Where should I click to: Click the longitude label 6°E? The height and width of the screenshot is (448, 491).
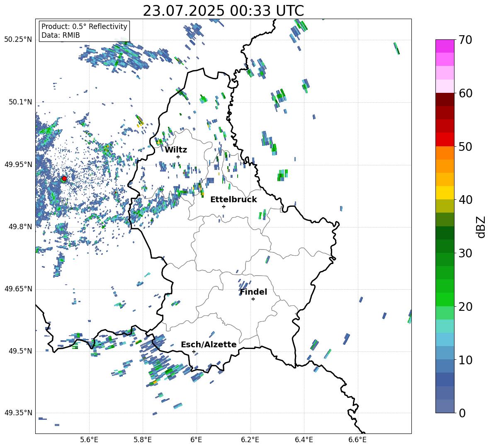click(x=196, y=440)
